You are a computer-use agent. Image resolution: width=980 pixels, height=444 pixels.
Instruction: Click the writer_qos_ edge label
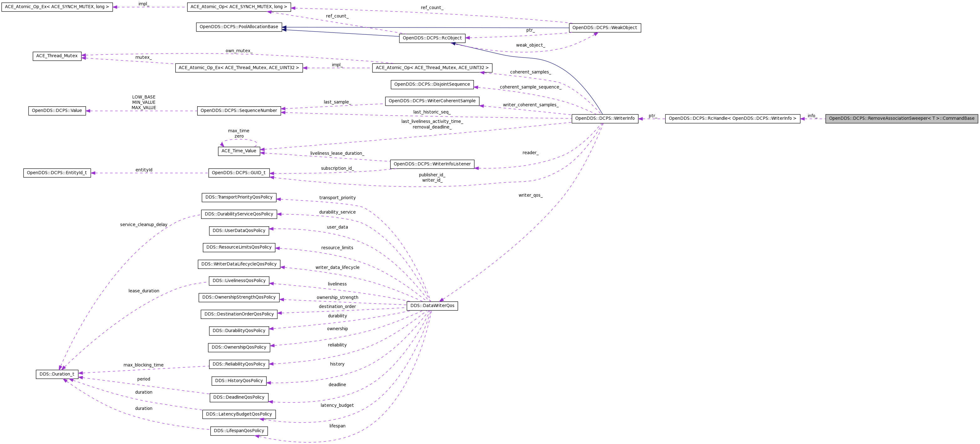tap(530, 195)
